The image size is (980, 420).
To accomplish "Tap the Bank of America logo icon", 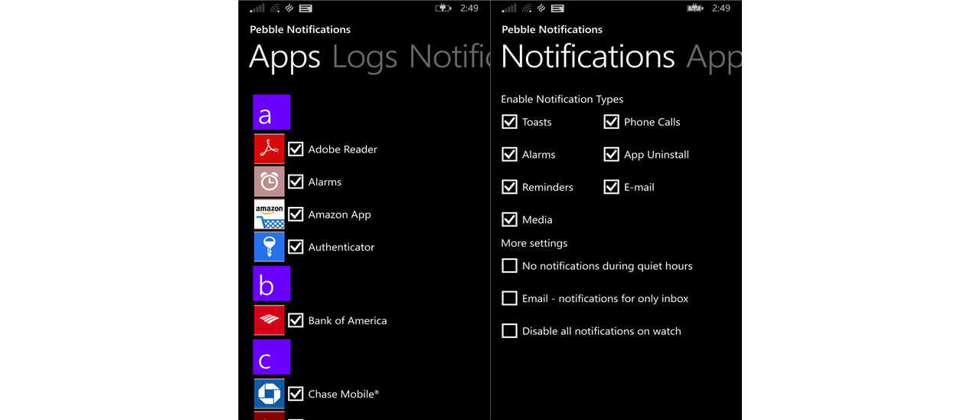I will [x=269, y=320].
